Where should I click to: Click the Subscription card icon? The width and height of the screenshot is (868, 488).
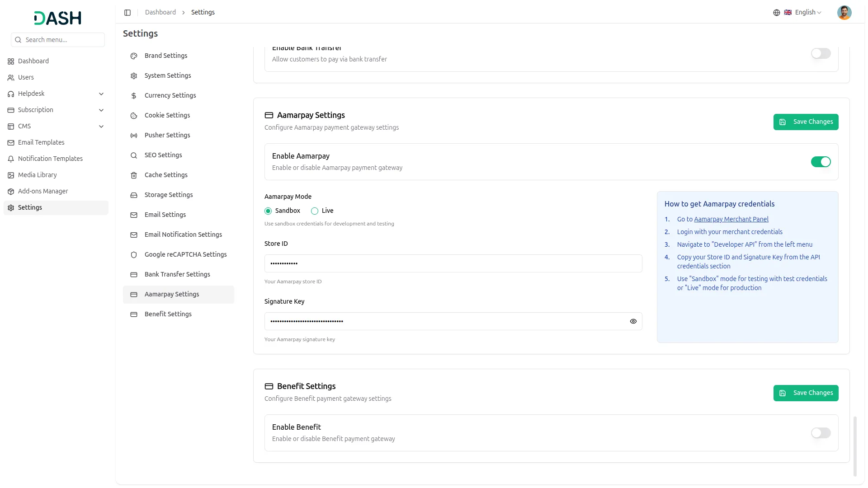(11, 110)
